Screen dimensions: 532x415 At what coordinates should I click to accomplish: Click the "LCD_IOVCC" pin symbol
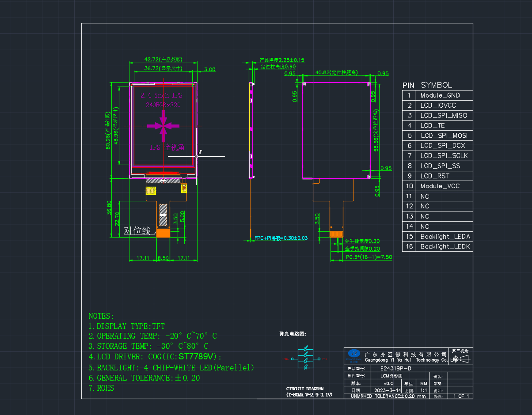(438, 106)
